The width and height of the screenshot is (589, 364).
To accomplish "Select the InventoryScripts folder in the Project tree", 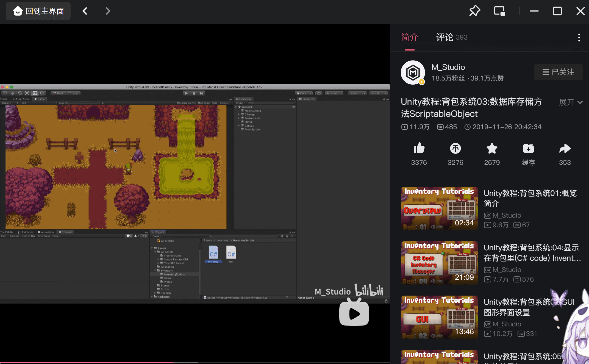I will (174, 274).
